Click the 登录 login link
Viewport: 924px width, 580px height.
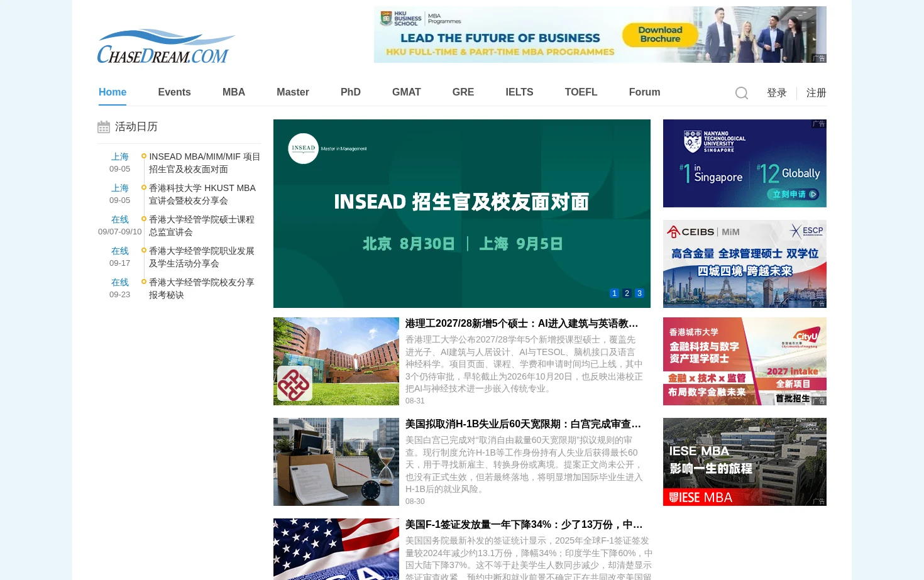tap(777, 93)
